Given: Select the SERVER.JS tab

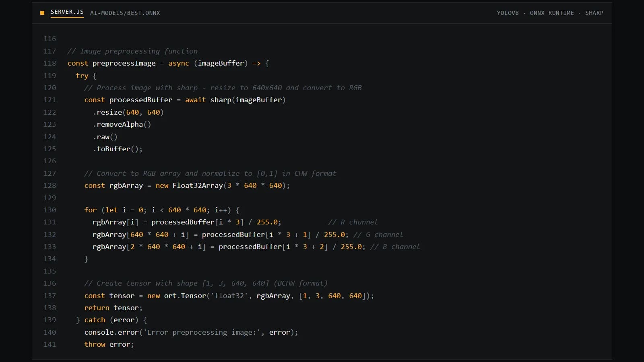Looking at the screenshot, I should 67,12.
